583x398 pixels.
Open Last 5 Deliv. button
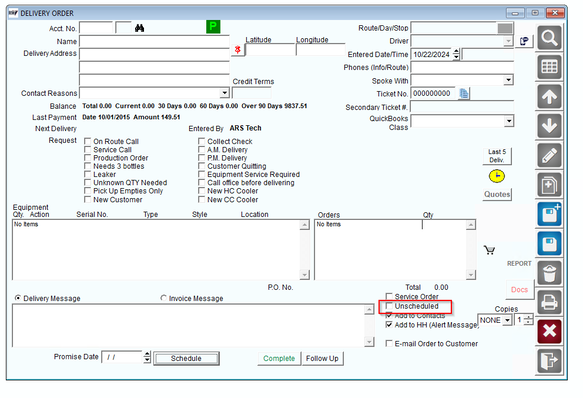pyautogui.click(x=497, y=156)
